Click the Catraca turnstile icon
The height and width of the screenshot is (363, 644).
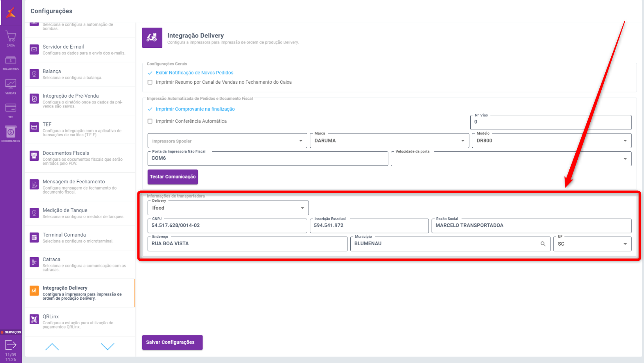[34, 262]
